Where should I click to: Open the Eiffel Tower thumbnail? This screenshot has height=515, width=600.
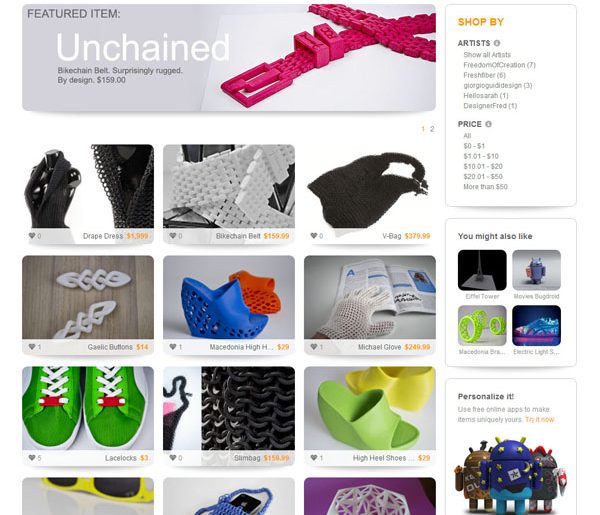point(482,270)
